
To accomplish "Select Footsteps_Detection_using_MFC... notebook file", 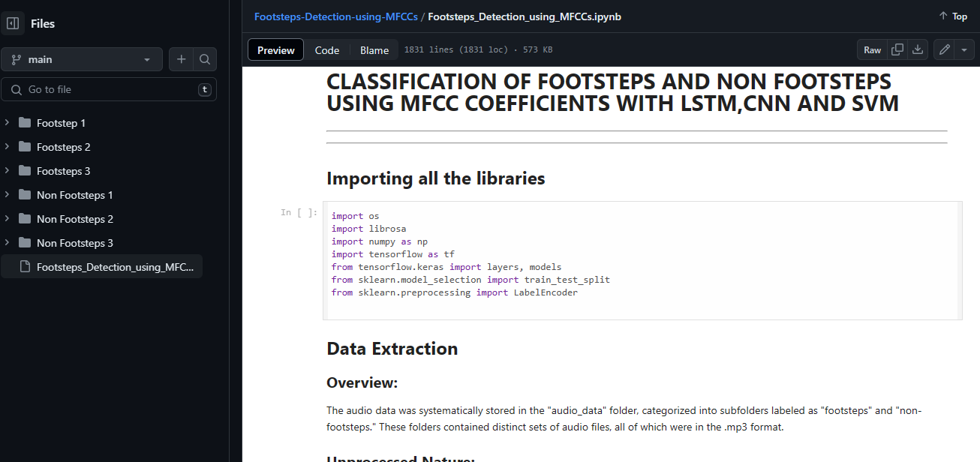I will pyautogui.click(x=102, y=267).
